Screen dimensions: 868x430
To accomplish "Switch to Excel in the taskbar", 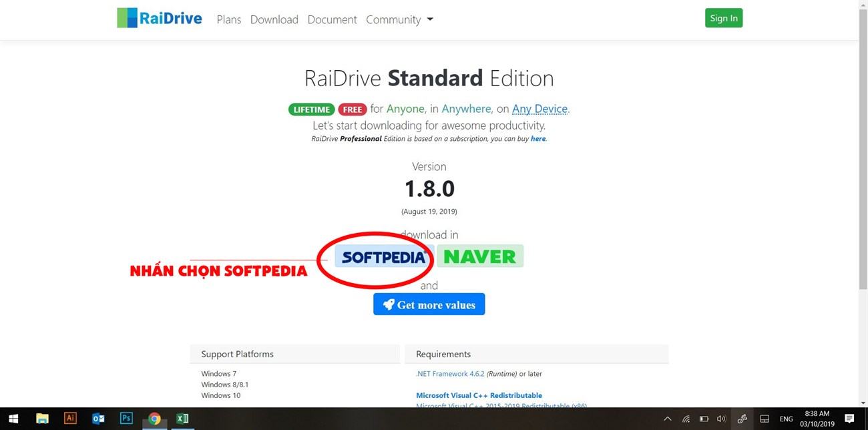I will (x=182, y=419).
